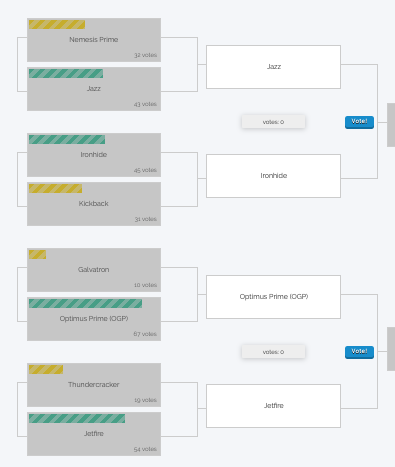Open the Nemesis Prime 32 votes entry
The image size is (395, 467).
tap(94, 40)
